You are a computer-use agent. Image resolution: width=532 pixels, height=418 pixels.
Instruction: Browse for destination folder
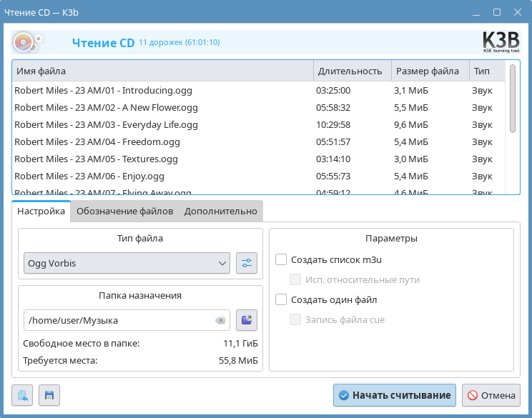tap(247, 320)
